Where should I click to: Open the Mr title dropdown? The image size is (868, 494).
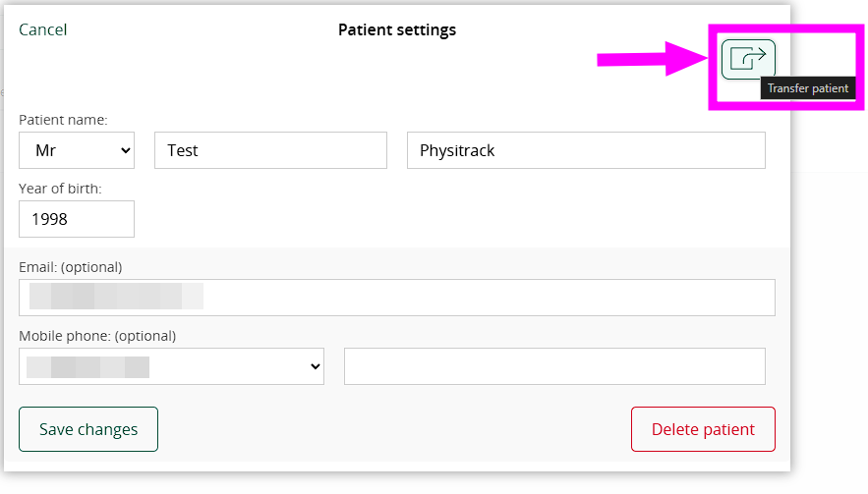[x=77, y=150]
